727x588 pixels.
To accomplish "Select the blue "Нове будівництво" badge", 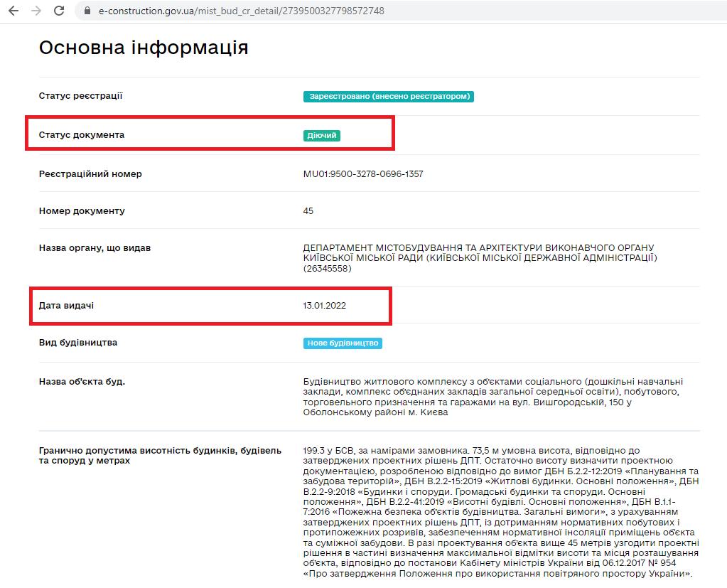I will (x=343, y=343).
